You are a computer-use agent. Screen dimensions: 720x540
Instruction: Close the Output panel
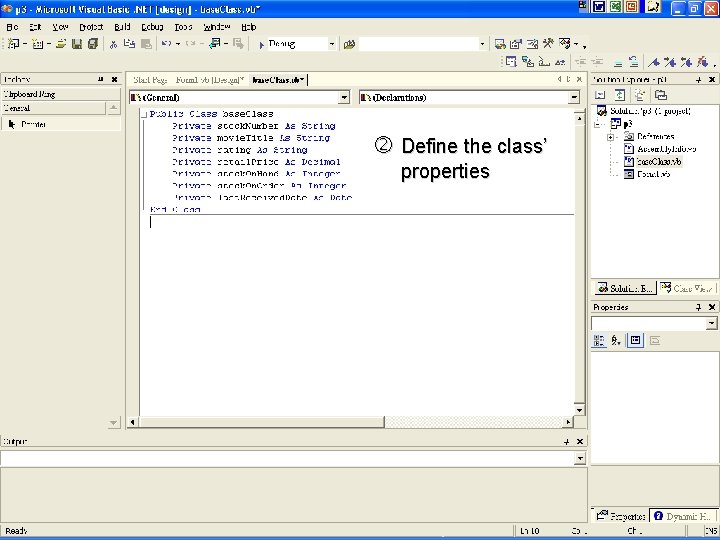(x=580, y=442)
